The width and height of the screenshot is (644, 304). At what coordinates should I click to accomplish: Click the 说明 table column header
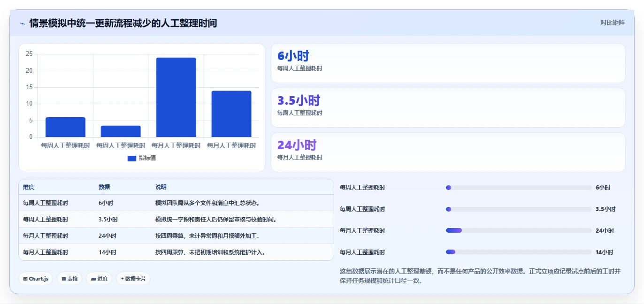click(161, 187)
